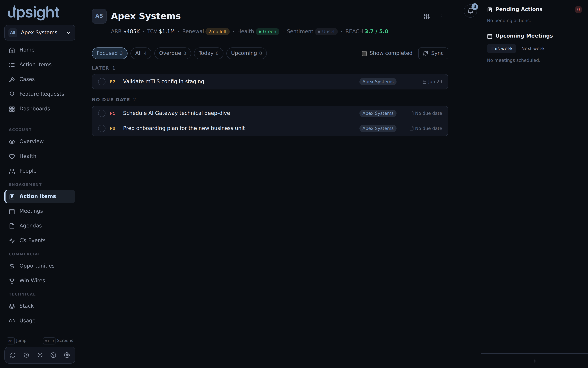588x368 pixels.
Task: Click the AS avatar next to Apex Systems title
Action: coord(99,16)
